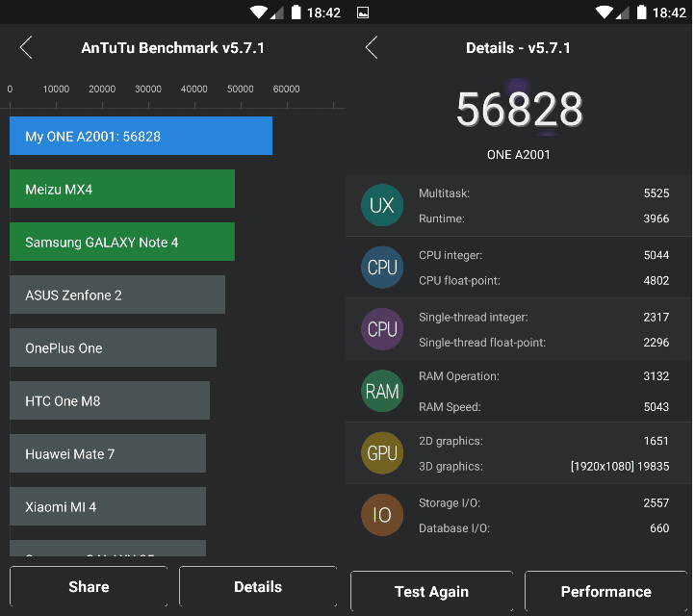The height and width of the screenshot is (616, 695).
Task: Tap the Details - v5.7.1 title
Action: coord(518,48)
